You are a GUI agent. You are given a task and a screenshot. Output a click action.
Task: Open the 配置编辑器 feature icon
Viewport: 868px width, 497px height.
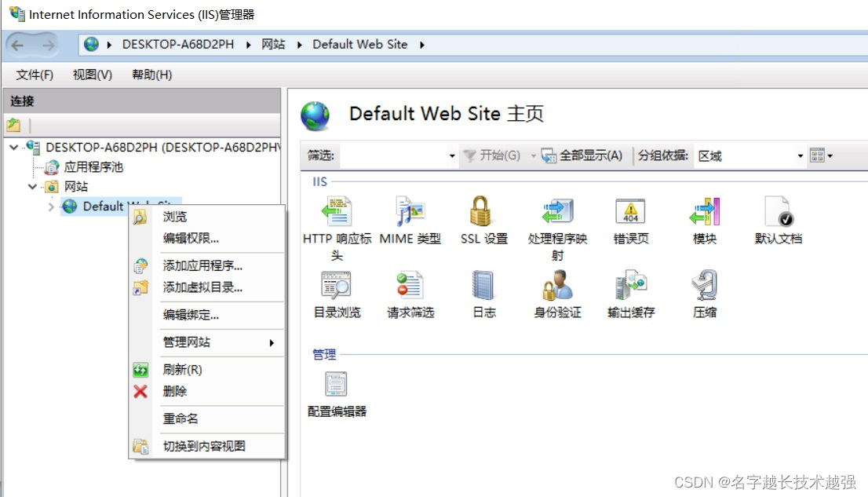pyautogui.click(x=336, y=384)
